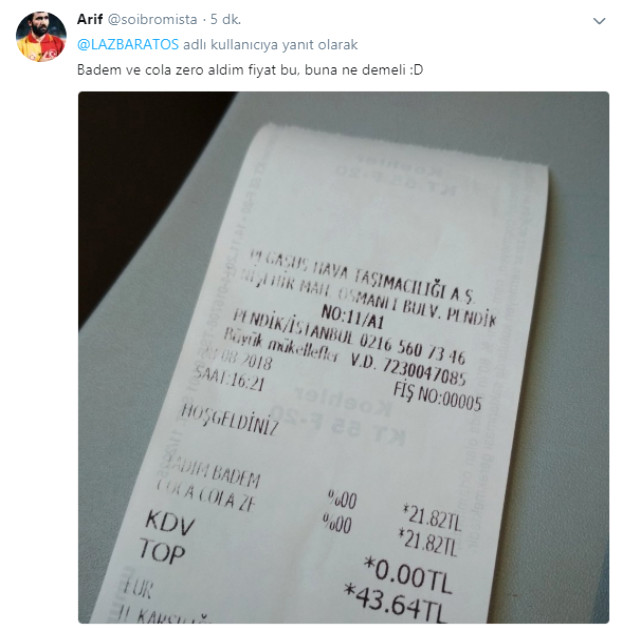The image size is (640, 630).
Task: Click the COCA COLA ZE item line
Action: (206, 496)
